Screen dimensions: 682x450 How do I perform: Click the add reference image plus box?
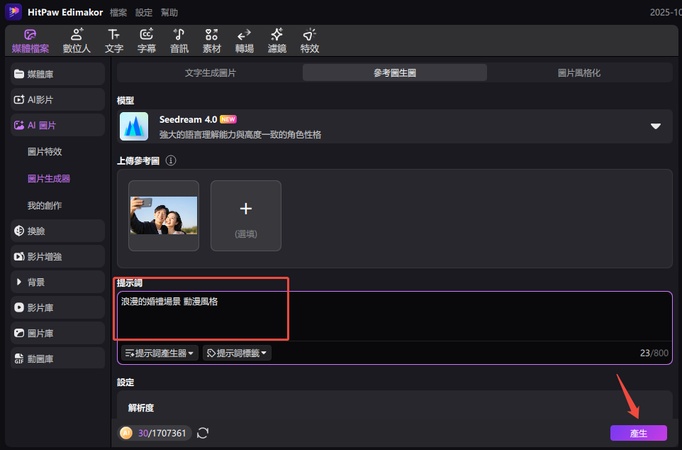[x=246, y=215]
